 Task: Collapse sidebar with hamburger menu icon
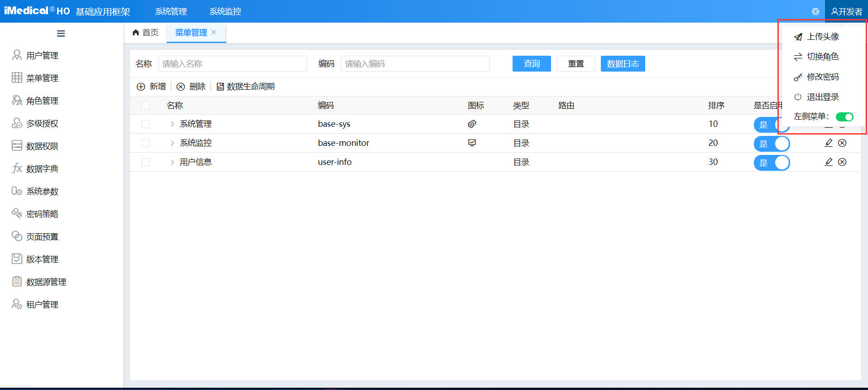click(x=61, y=34)
